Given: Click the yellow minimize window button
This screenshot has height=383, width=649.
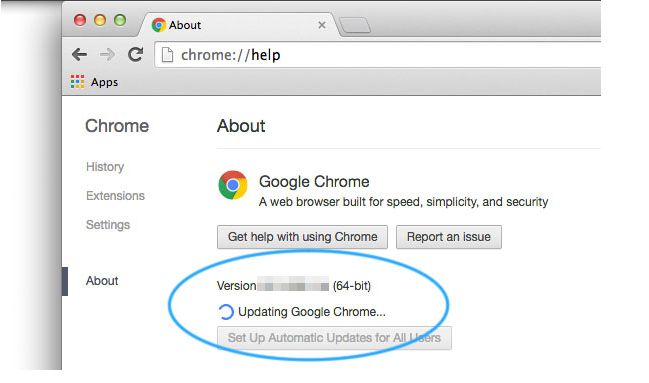Looking at the screenshot, I should (x=100, y=20).
